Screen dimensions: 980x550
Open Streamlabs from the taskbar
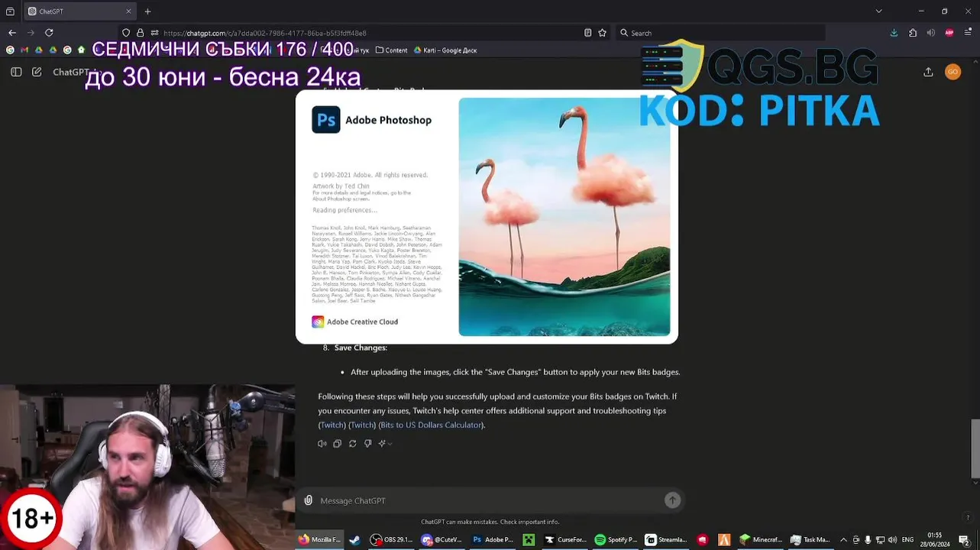pos(666,539)
